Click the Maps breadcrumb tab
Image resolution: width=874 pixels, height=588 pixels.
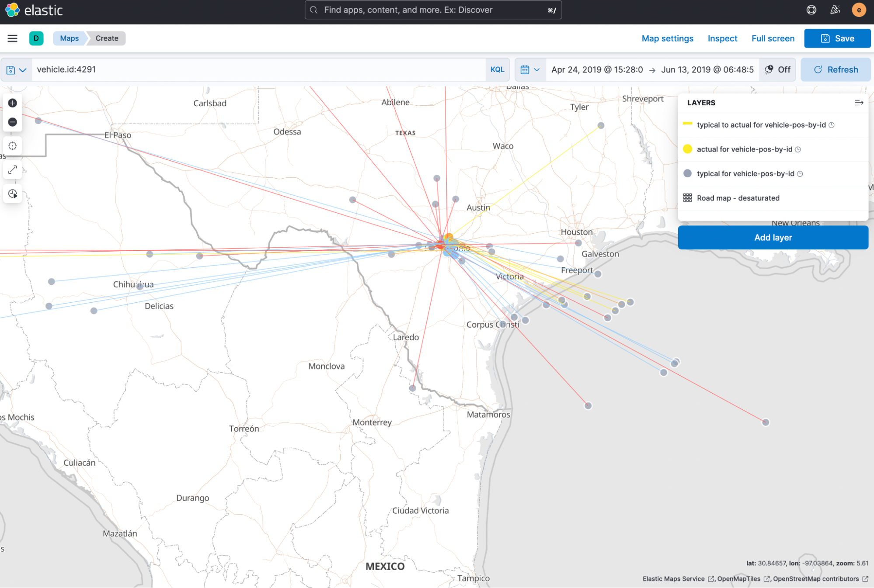tap(68, 38)
